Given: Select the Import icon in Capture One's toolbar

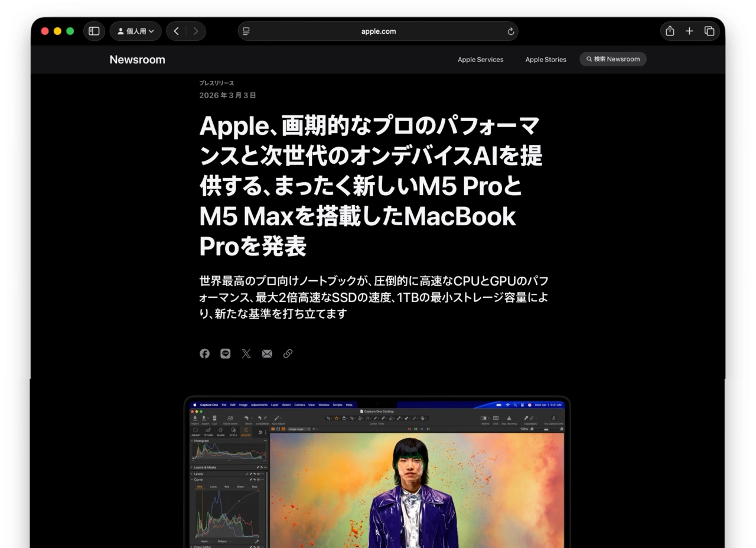Looking at the screenshot, I should [195, 417].
